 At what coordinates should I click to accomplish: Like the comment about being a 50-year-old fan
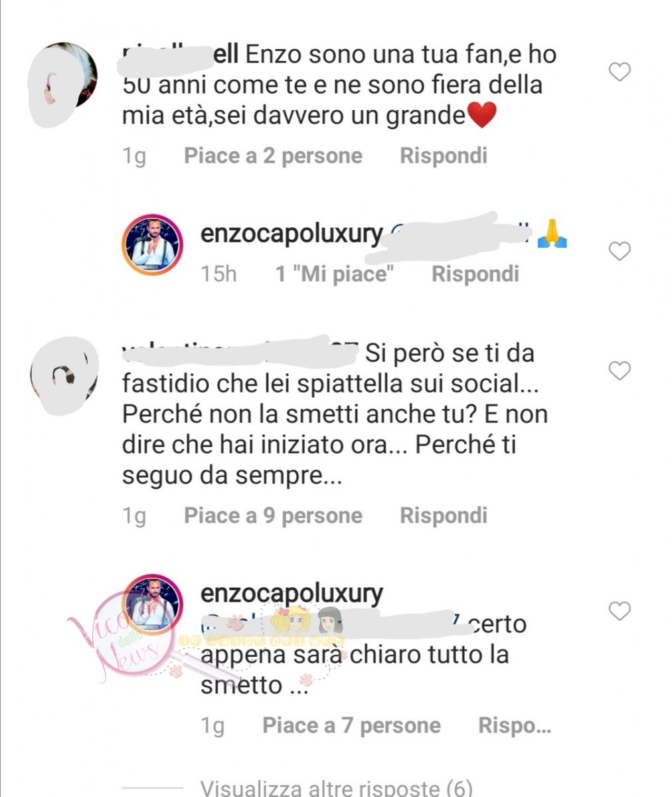click(620, 72)
